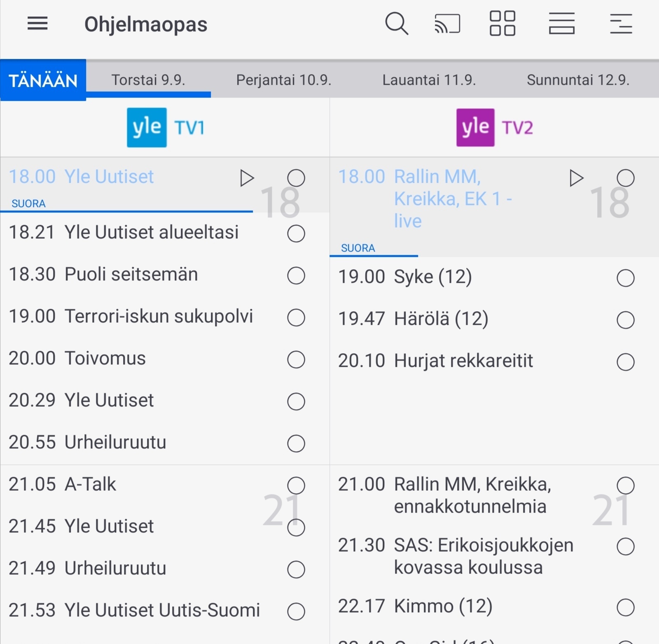
Task: Go to the Sunnuntai 12.9. tab
Action: point(578,80)
